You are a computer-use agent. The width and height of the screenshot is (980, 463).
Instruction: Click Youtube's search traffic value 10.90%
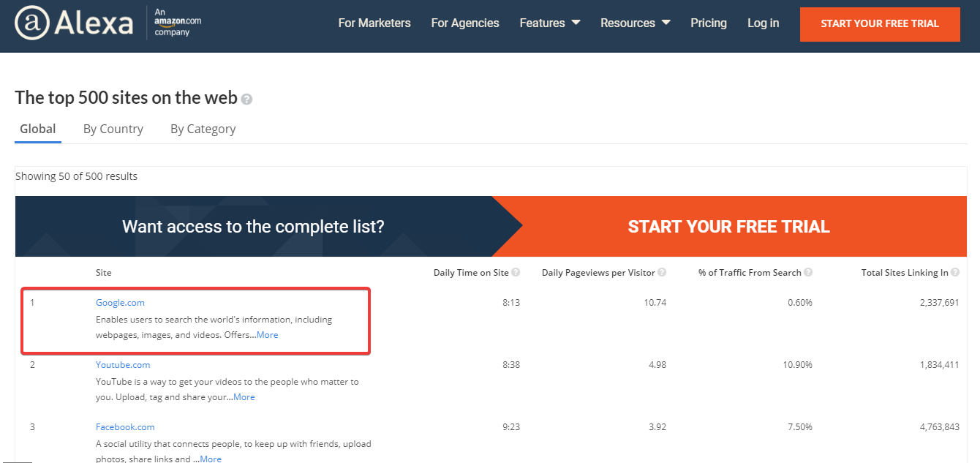tap(798, 365)
